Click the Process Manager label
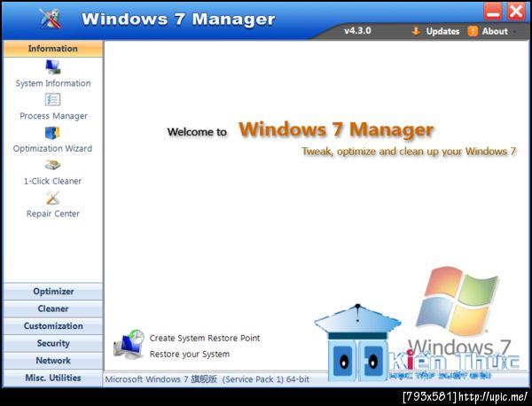The width and height of the screenshot is (532, 406). [x=53, y=116]
